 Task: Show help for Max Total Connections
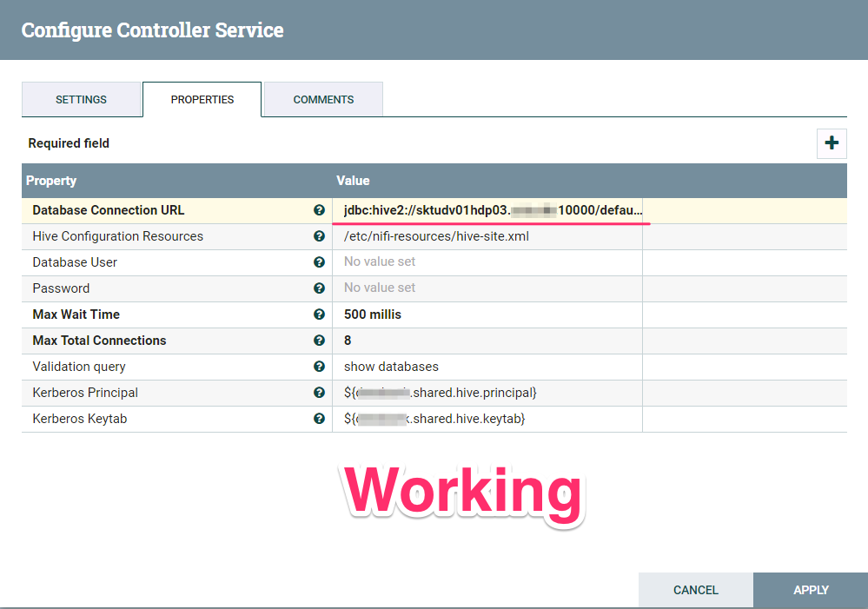click(319, 340)
